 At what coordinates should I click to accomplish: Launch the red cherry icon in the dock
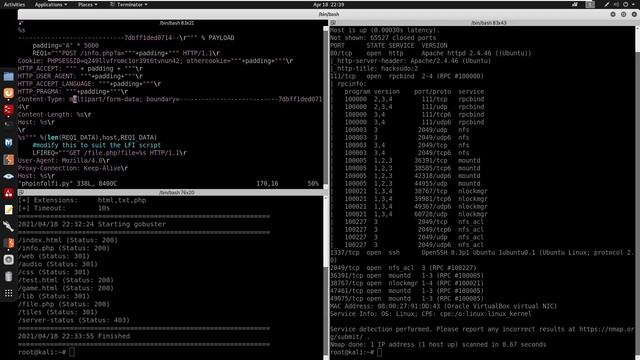pyautogui.click(x=9, y=193)
